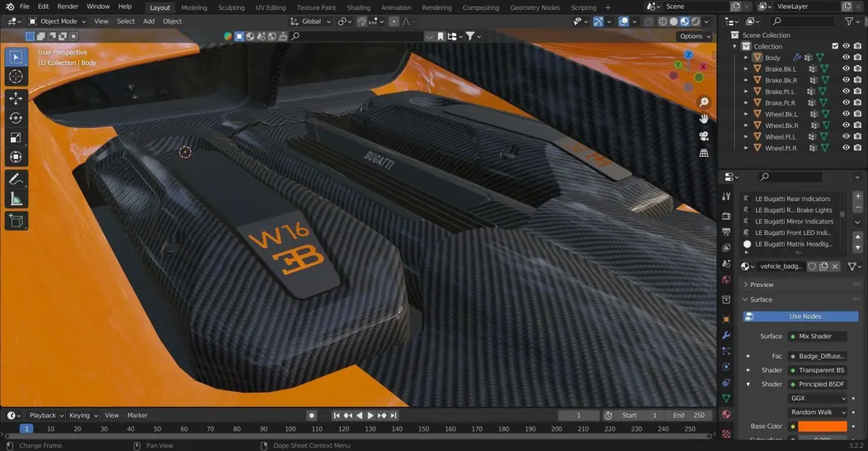Switch perspective/orthographic with grid icon

coord(703,153)
